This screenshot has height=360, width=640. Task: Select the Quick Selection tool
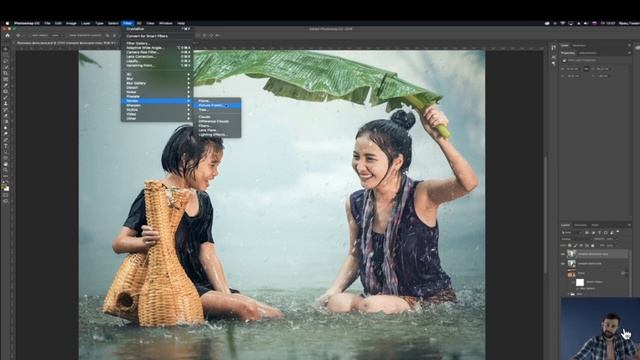6,68
